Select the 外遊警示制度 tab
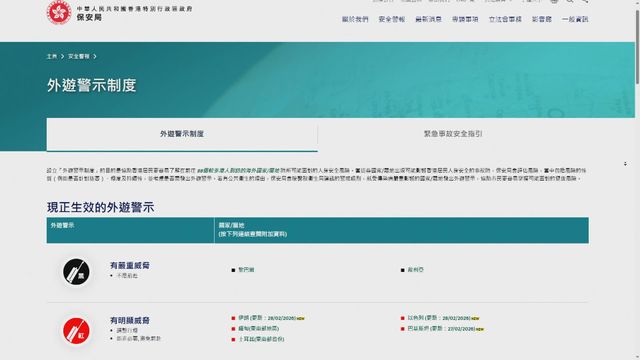 (182, 134)
